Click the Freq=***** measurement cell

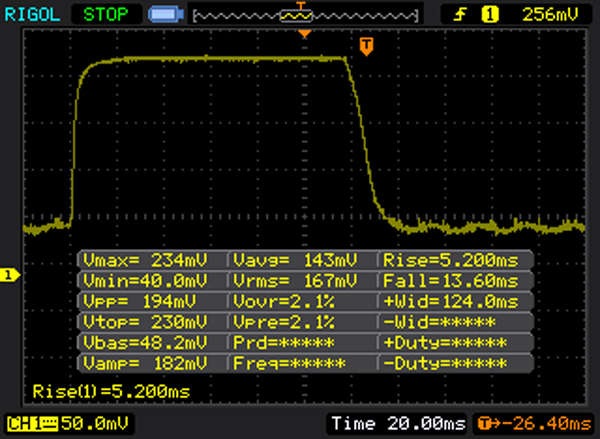[289, 363]
